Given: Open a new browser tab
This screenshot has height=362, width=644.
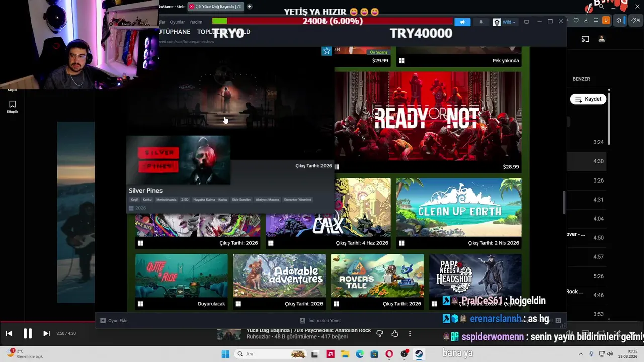Looking at the screenshot, I should pyautogui.click(x=250, y=6).
